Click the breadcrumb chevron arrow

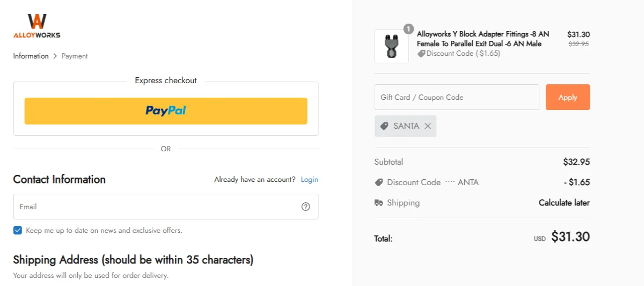point(55,56)
